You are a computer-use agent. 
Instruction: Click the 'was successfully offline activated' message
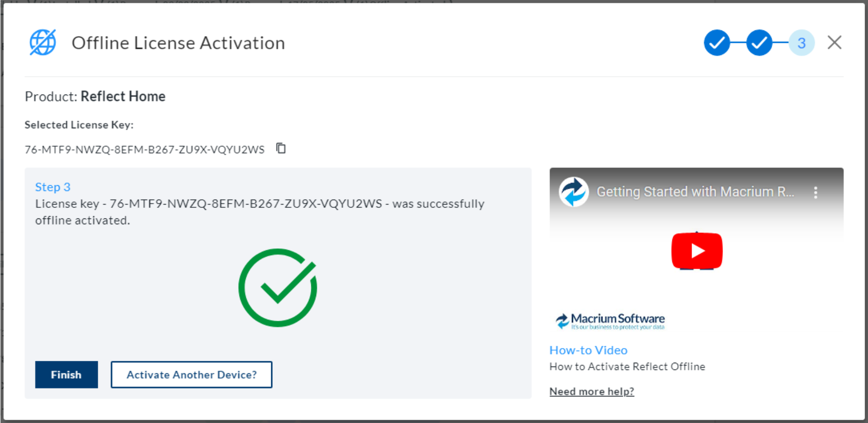[x=260, y=212]
